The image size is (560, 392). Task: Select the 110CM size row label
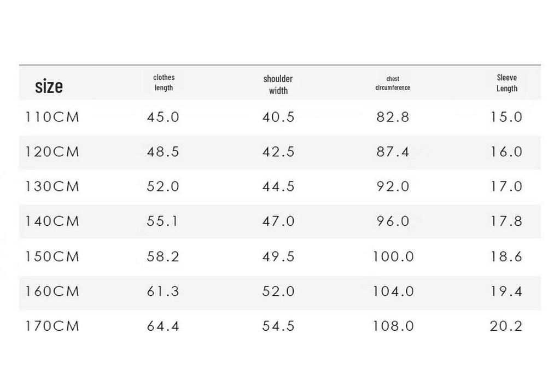click(x=52, y=117)
